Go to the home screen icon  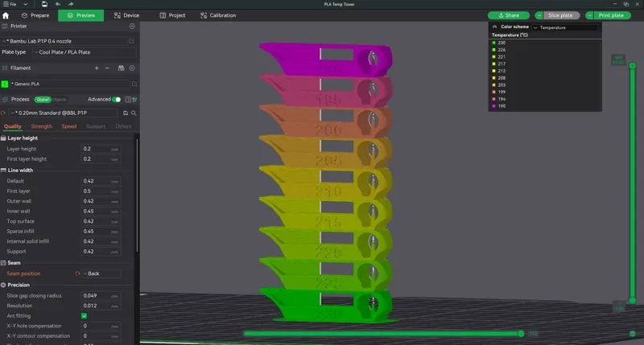6,15
